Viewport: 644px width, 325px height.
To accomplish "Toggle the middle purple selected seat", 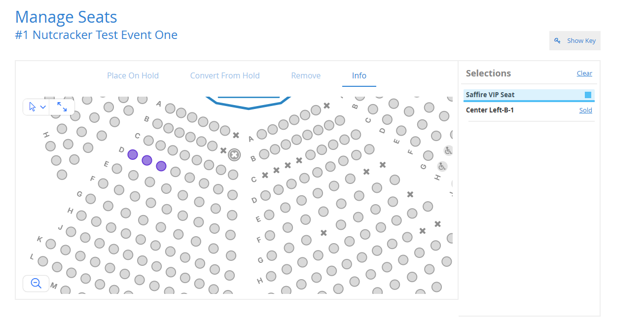I will tap(147, 160).
